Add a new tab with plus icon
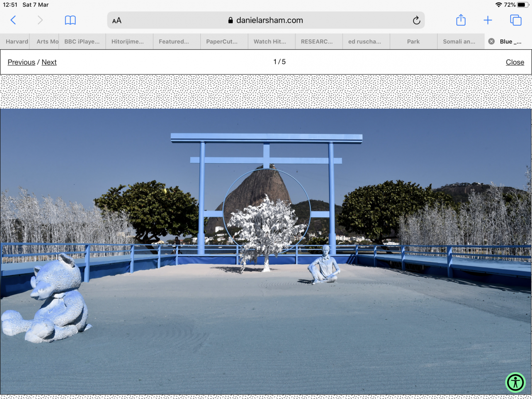 (488, 20)
